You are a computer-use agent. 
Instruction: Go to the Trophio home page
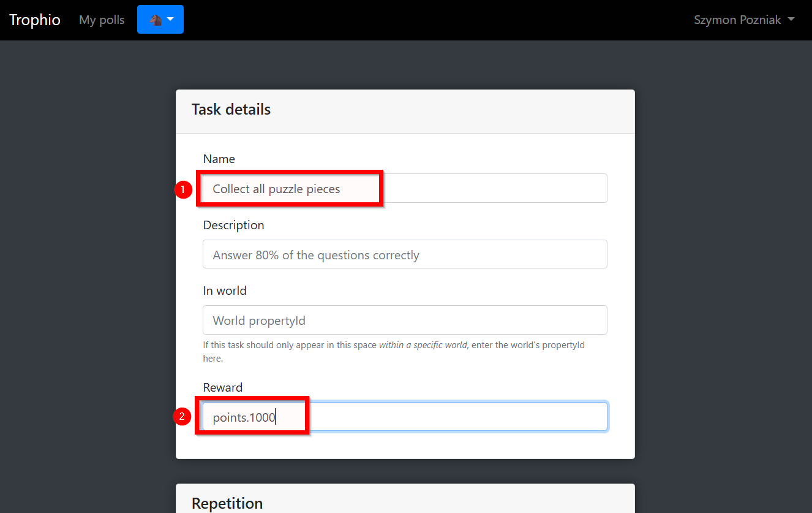[35, 20]
